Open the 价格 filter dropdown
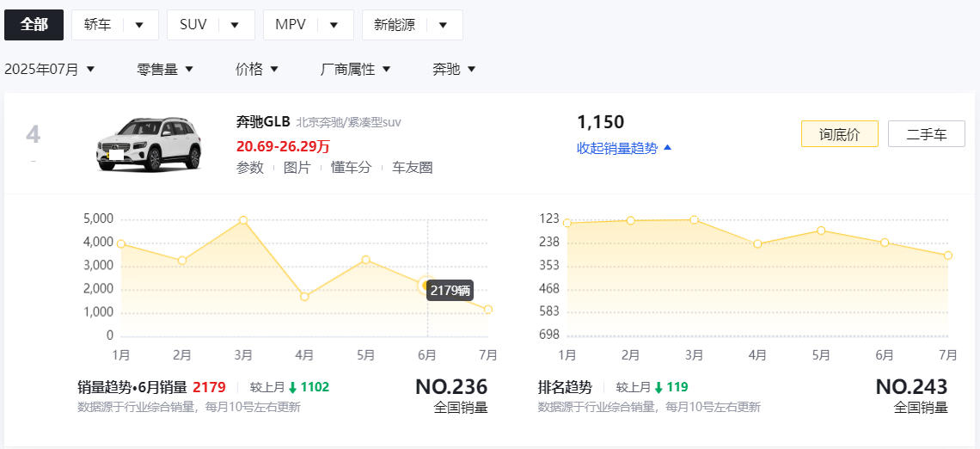Image resolution: width=980 pixels, height=449 pixels. tap(257, 70)
